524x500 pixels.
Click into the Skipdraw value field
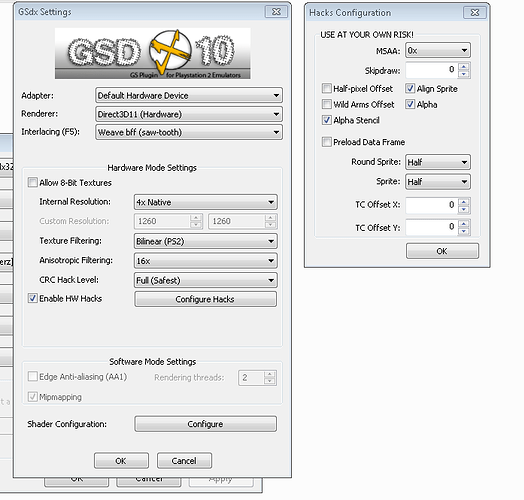pos(432,70)
